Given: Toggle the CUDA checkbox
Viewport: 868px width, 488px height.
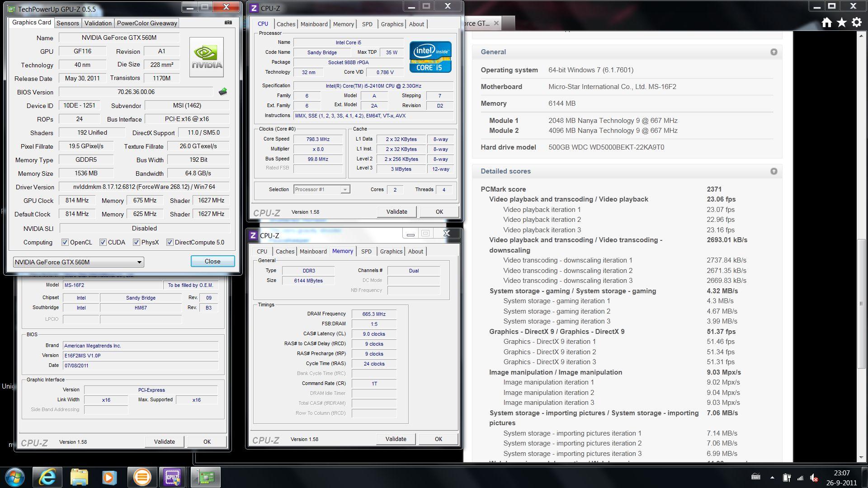Looking at the screenshot, I should pyautogui.click(x=103, y=242).
